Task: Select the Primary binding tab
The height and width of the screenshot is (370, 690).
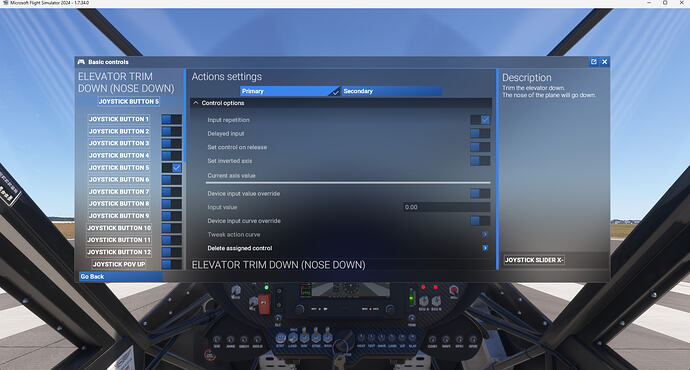Action: [x=290, y=91]
